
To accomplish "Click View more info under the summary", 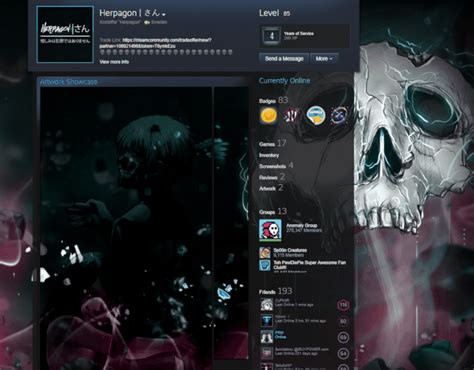I will [x=114, y=62].
